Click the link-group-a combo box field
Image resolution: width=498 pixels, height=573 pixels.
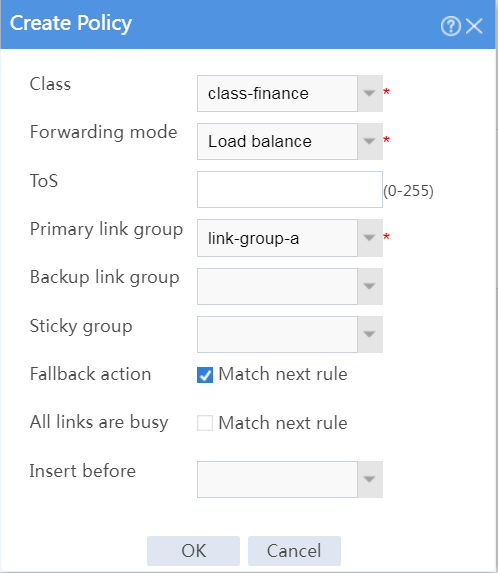tap(277, 238)
